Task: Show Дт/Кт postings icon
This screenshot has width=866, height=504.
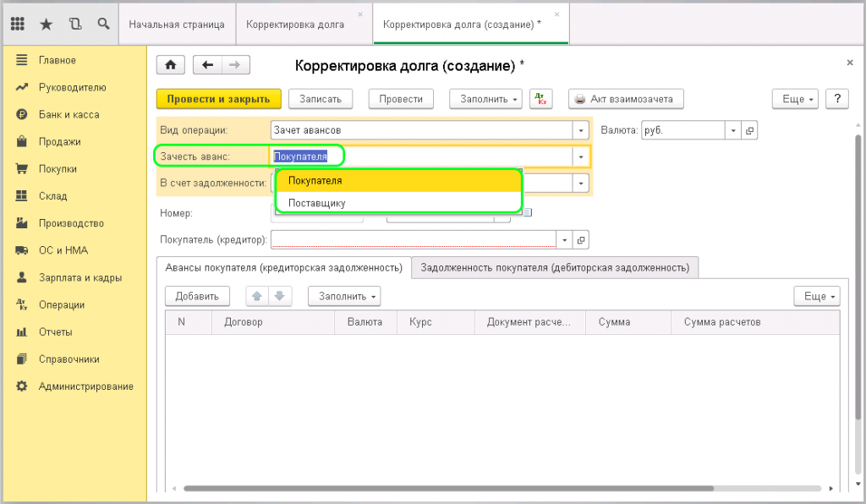Action: [x=540, y=99]
